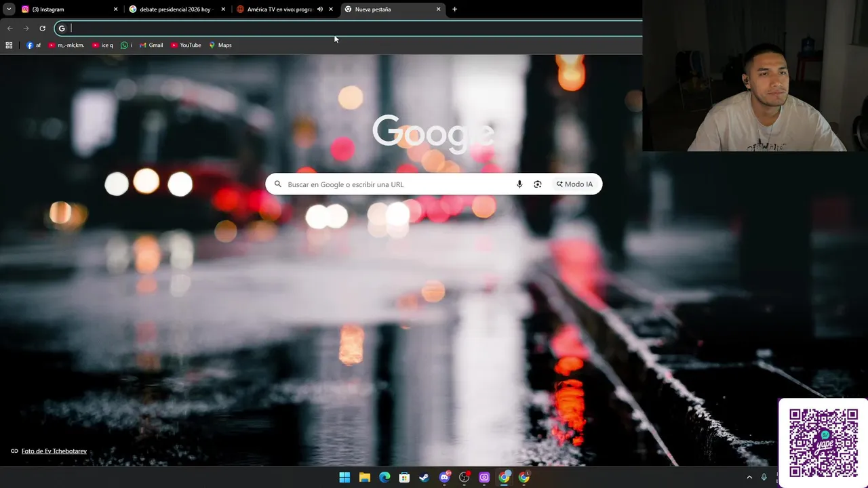Click the webcam feed overlay
This screenshot has width=868, height=488.
coord(755,75)
